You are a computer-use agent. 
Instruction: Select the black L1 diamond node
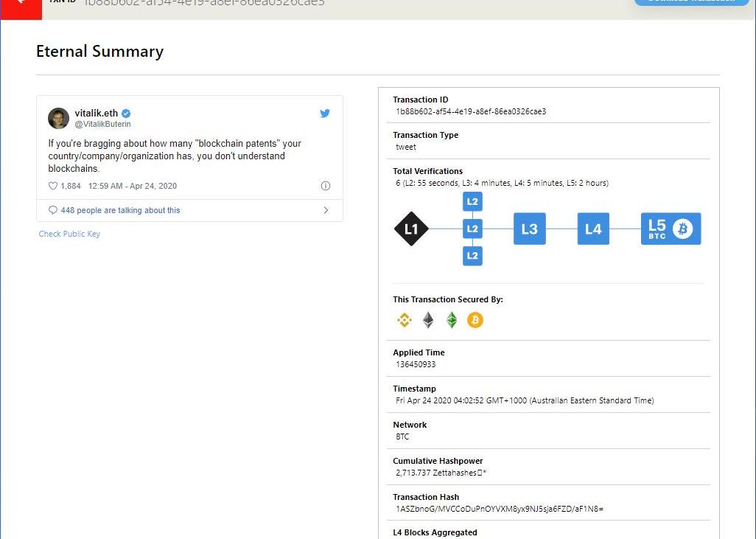click(411, 229)
